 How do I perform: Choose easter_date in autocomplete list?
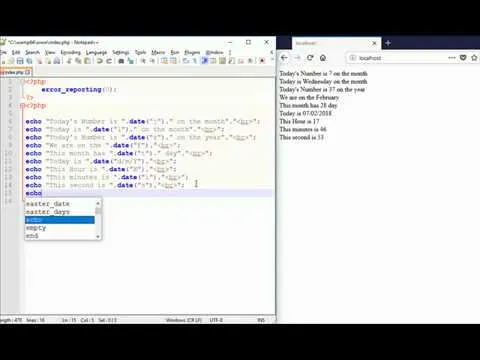[48, 204]
